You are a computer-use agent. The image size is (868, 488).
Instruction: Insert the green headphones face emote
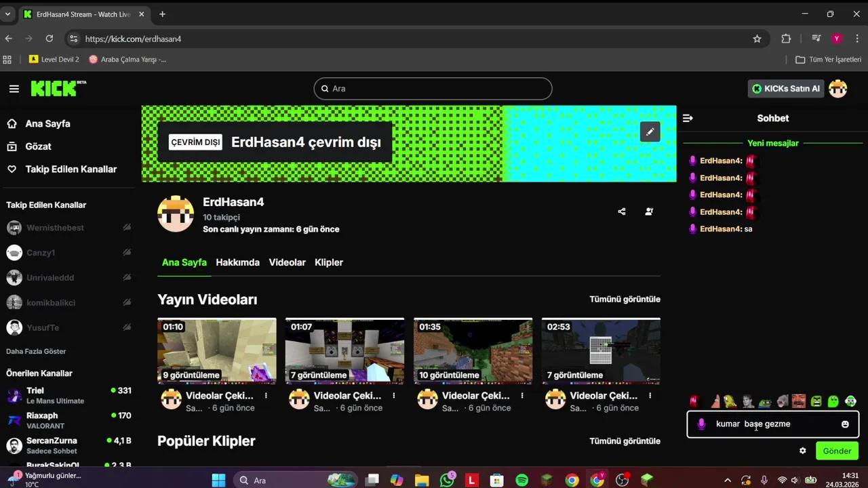click(x=850, y=401)
